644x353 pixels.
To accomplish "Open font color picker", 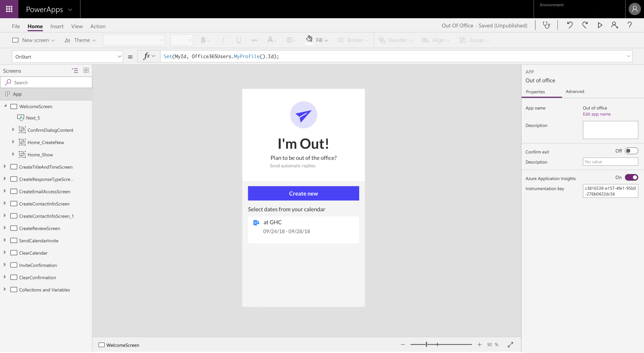I will click(272, 40).
